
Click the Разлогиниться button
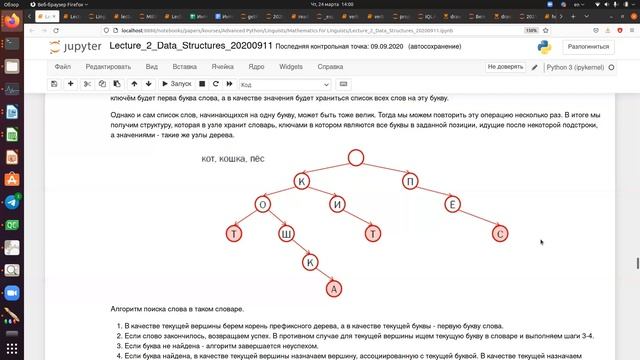(x=588, y=47)
